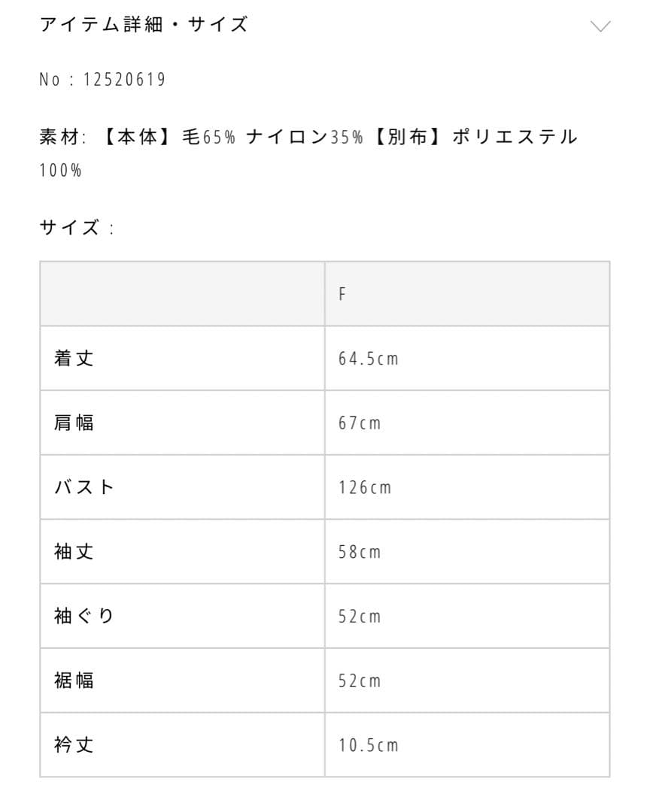Click the アイテム詳細・サイズ heading
This screenshot has width=650, height=812.
coord(143,25)
